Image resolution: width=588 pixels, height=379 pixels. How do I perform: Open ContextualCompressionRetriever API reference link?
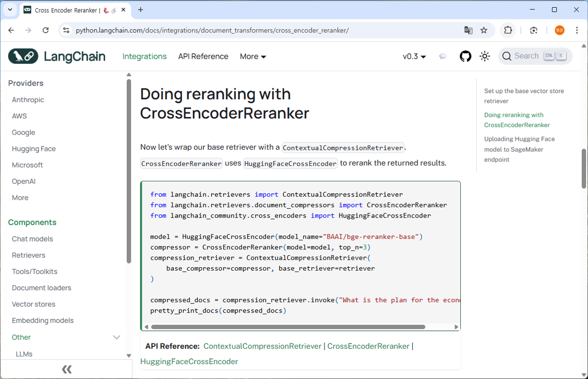(x=263, y=346)
